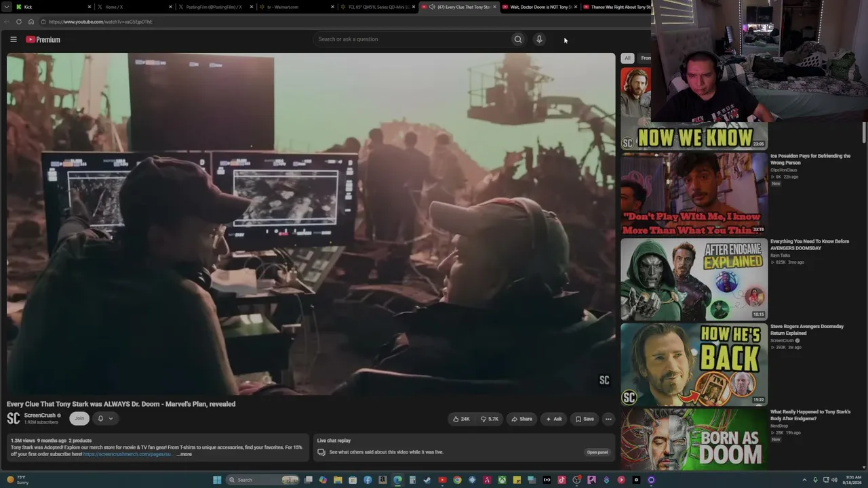Screen dimensions: 868x488
Task: Click the live chat replay speech icon
Action: coord(321,452)
